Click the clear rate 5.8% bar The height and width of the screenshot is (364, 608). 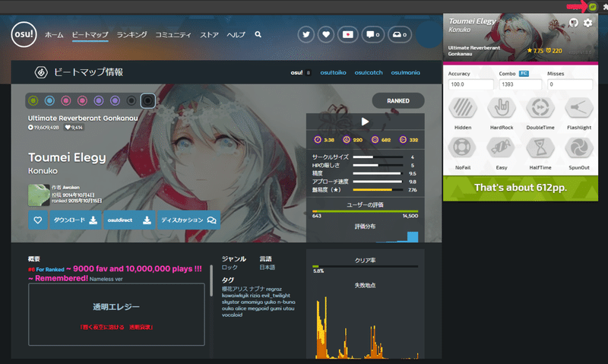coord(365,266)
